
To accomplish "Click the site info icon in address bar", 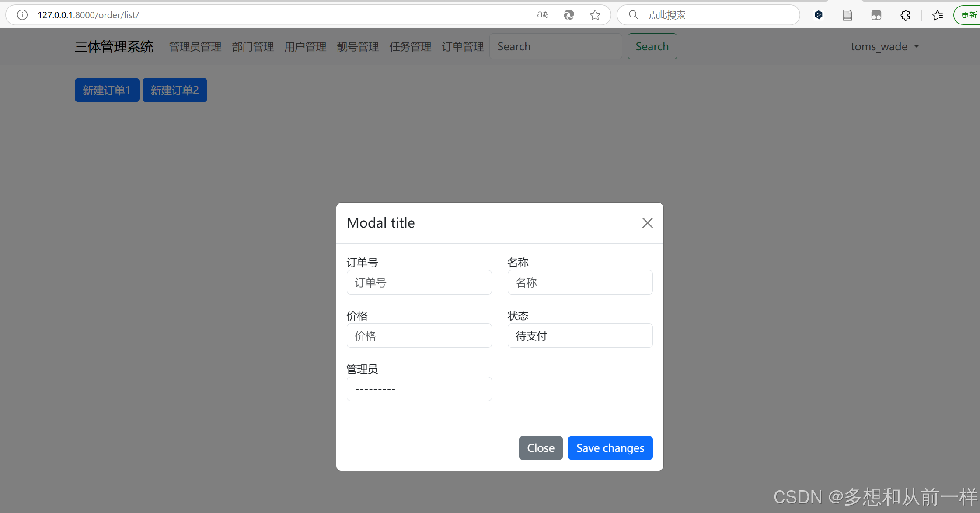I will point(22,15).
